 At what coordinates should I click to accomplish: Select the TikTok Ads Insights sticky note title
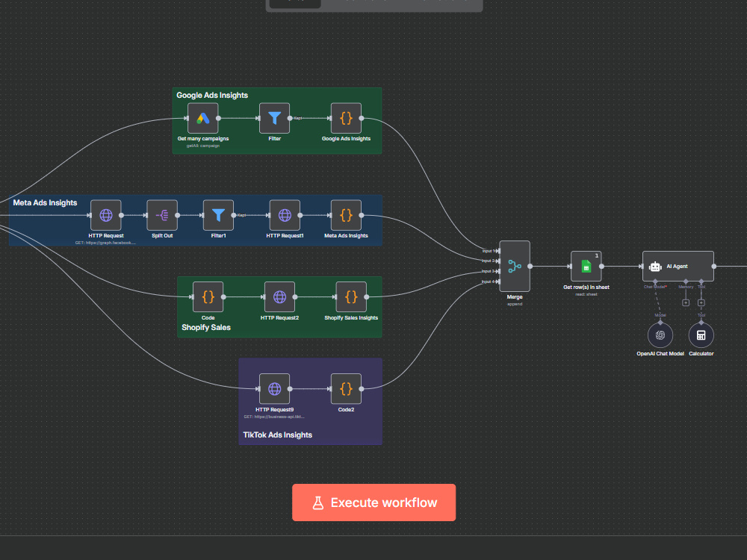point(278,435)
